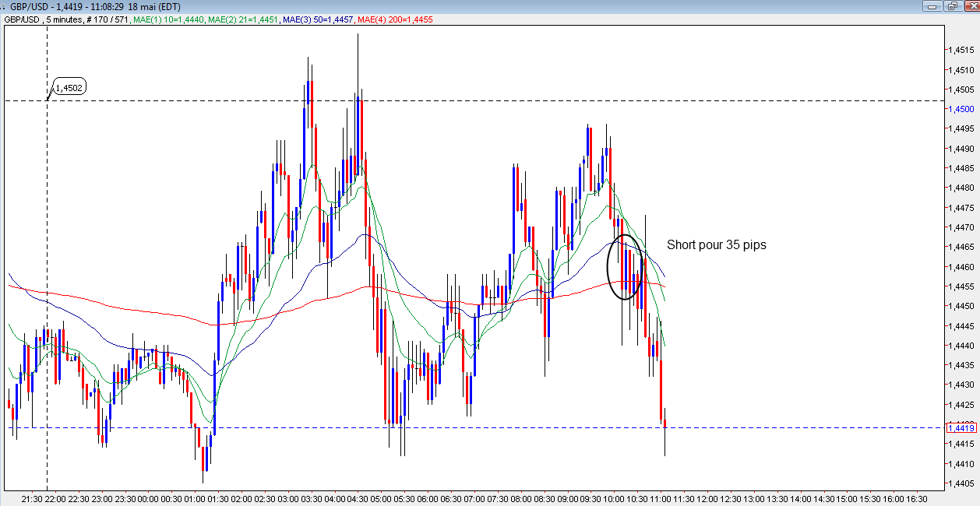Select the MAE(4) 200=1,4455 legend entry

395,19
